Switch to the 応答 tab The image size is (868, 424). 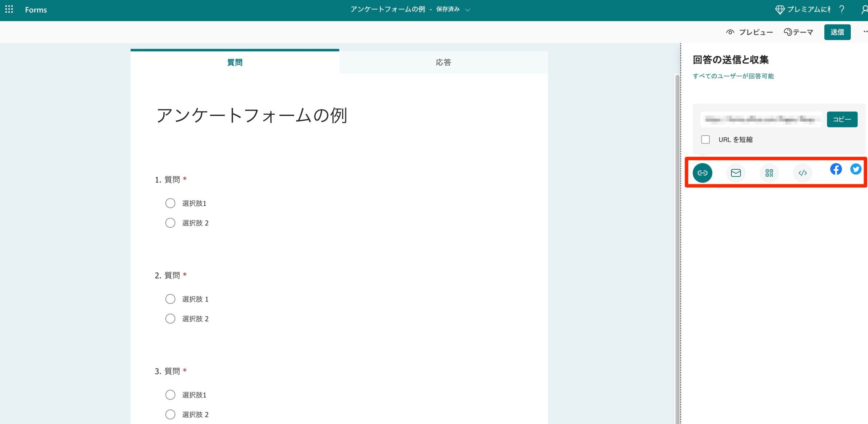tap(443, 62)
